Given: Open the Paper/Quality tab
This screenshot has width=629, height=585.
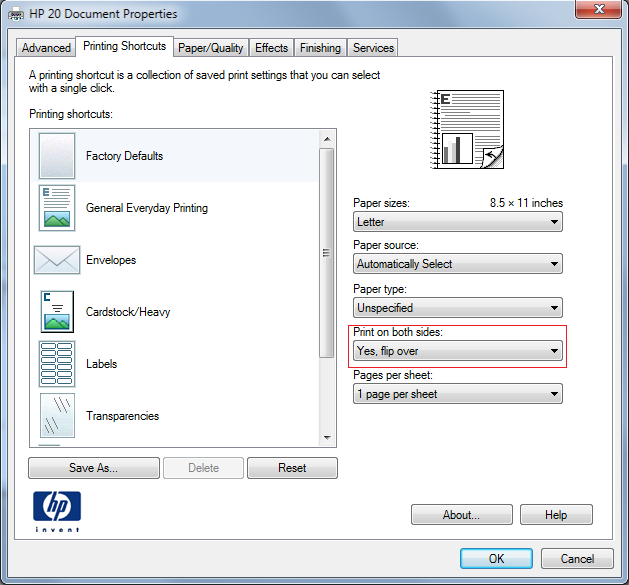Looking at the screenshot, I should [211, 48].
